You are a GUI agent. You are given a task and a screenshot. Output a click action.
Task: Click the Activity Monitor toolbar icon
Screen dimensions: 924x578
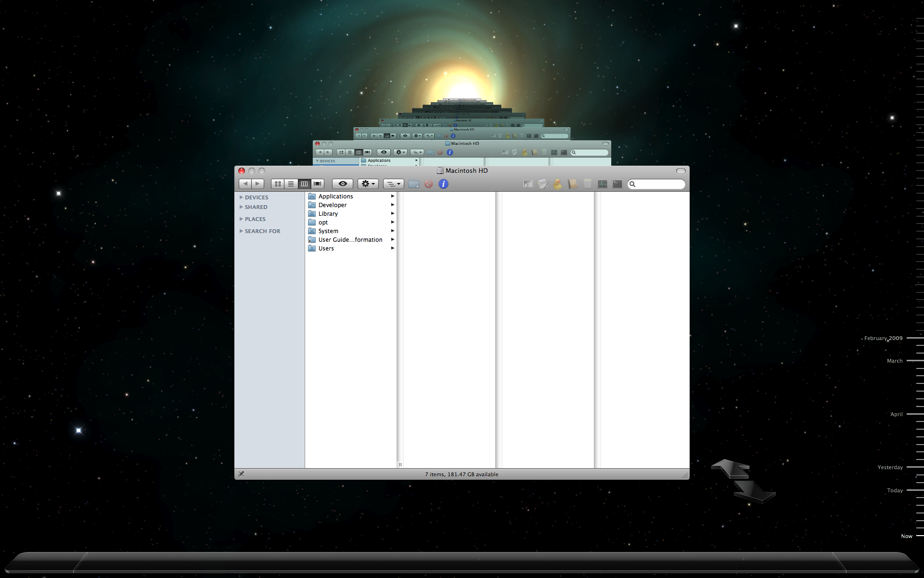coord(603,184)
